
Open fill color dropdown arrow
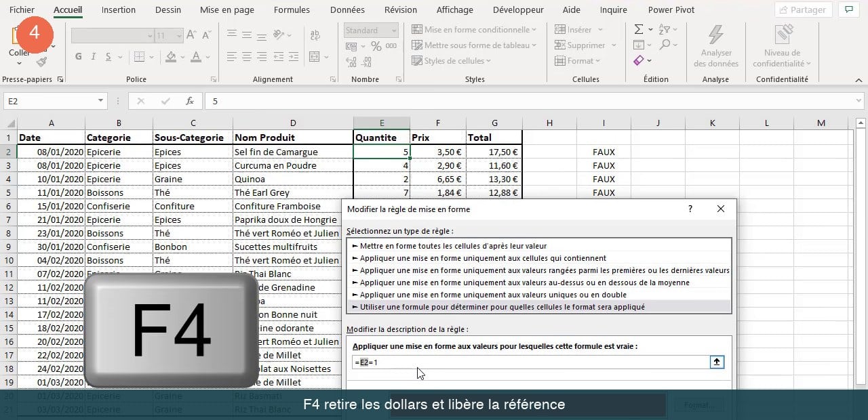[182, 57]
